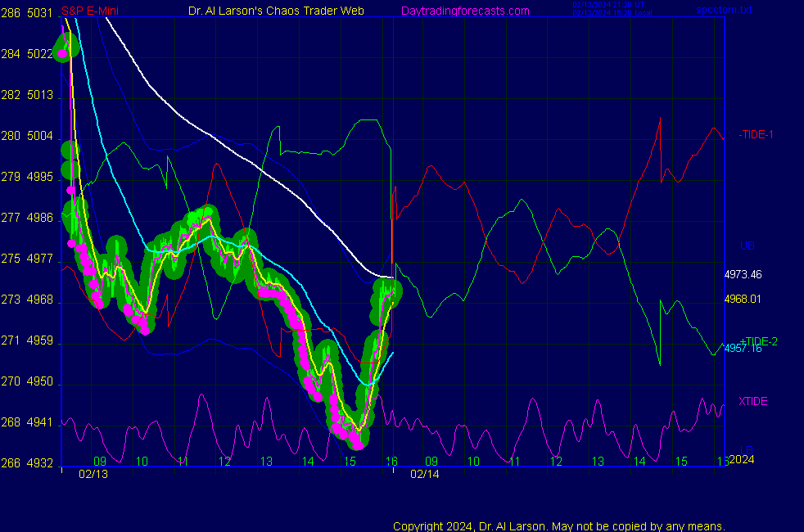Viewport: 804px width, 532px height.
Task: Click the cyan 4957.16 value label
Action: coord(743,349)
